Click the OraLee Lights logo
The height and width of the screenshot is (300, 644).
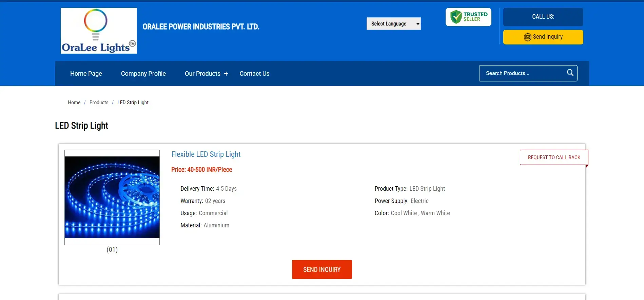[x=99, y=31]
